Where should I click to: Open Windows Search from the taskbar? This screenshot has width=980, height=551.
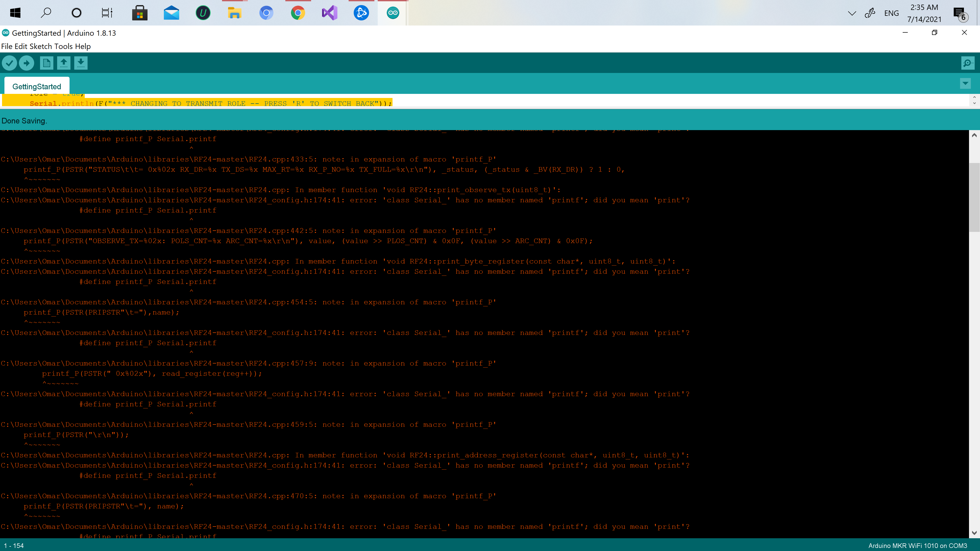click(46, 12)
